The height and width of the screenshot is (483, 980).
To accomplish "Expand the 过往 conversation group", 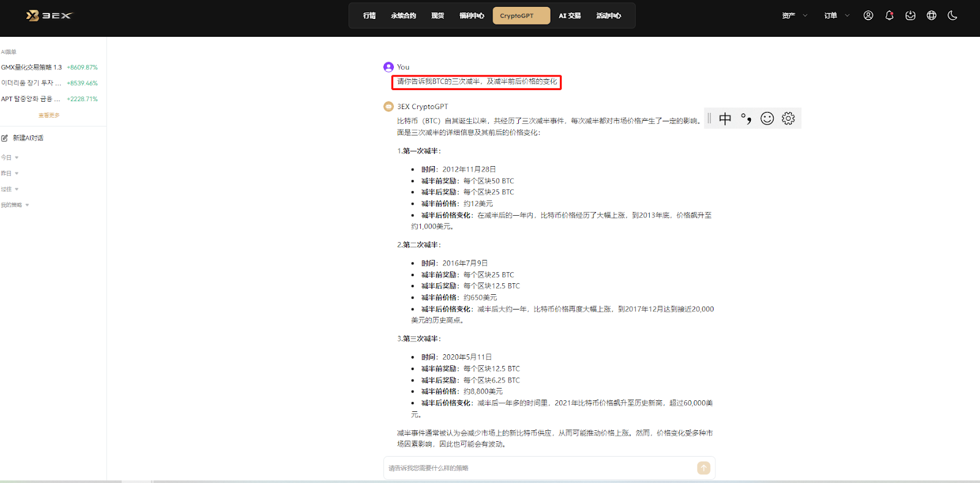I will (10, 189).
